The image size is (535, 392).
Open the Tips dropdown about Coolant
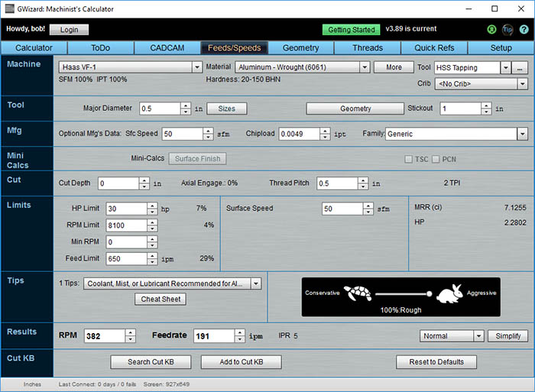pyautogui.click(x=256, y=283)
